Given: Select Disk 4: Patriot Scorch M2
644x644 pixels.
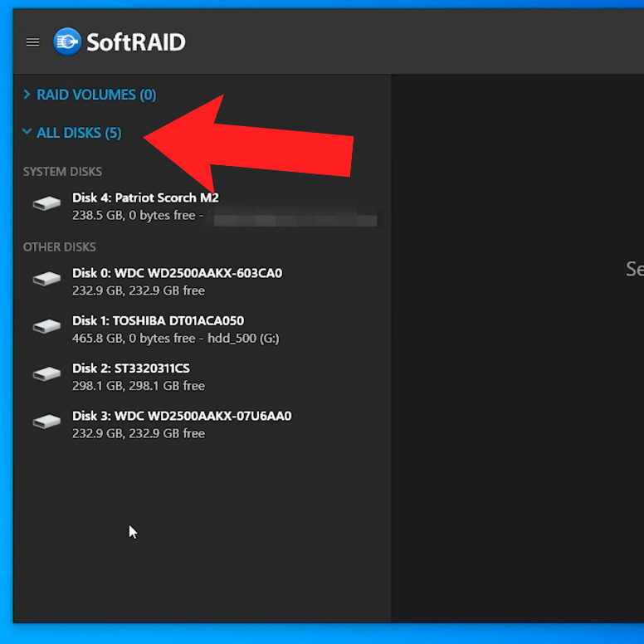Looking at the screenshot, I should pyautogui.click(x=145, y=198).
